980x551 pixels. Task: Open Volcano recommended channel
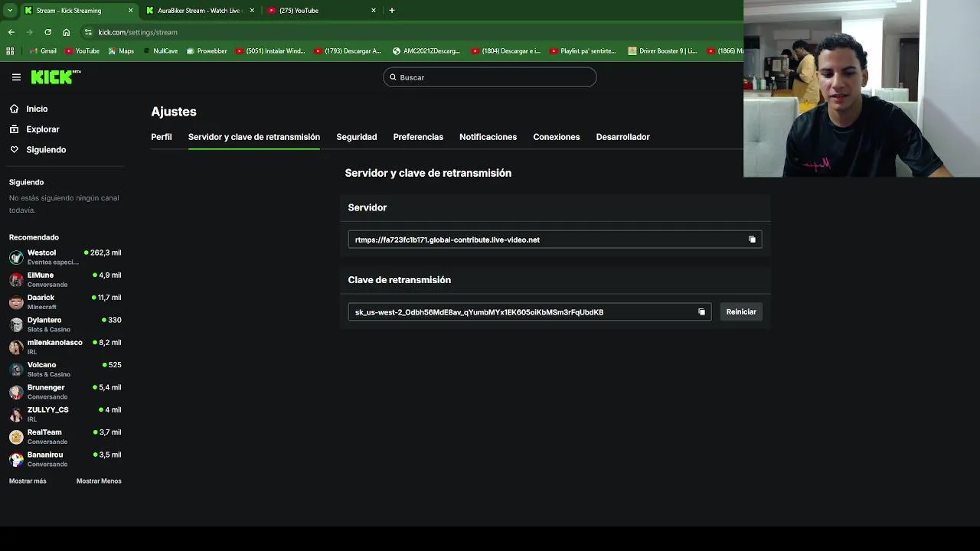[65, 369]
